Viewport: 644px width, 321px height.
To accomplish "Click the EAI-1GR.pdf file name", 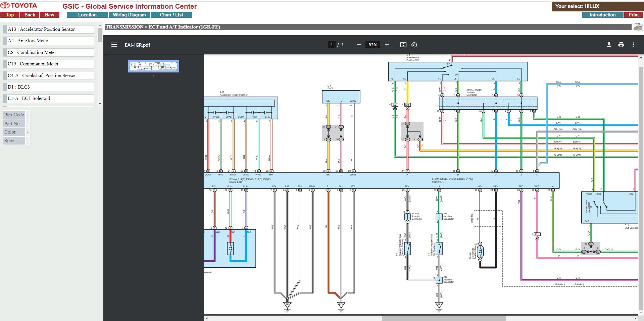I will pos(137,45).
